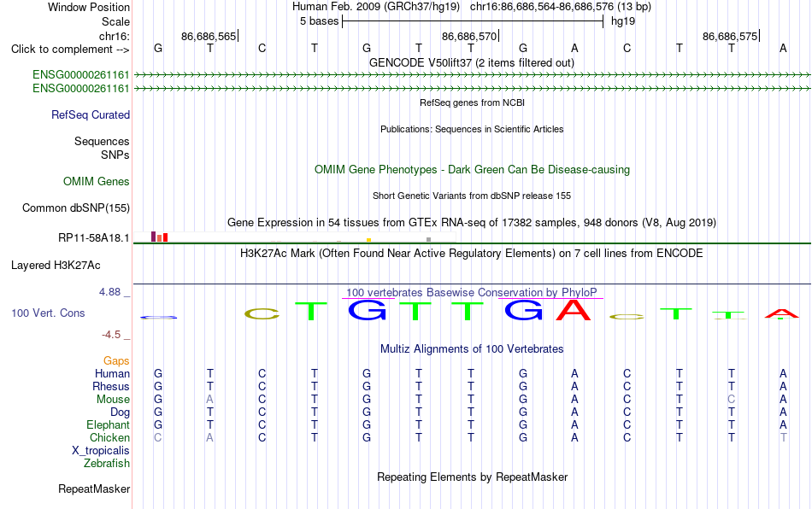Click the purple bar in GTEx expression chart
The image size is (812, 509).
(153, 237)
